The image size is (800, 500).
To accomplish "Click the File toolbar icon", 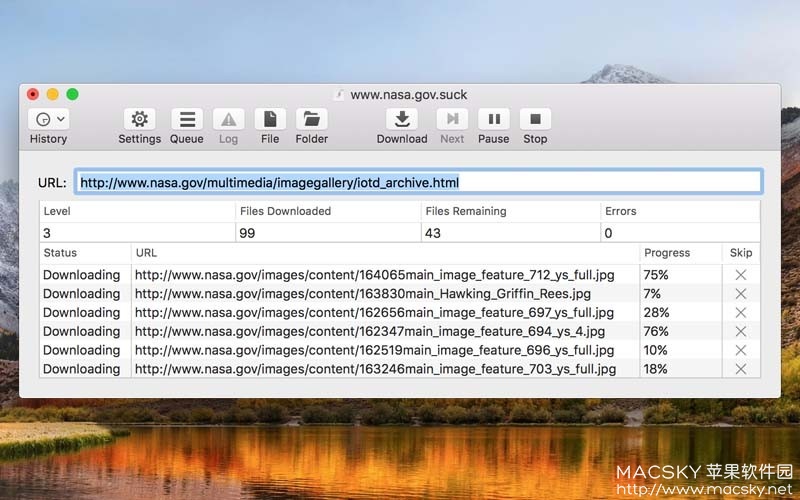I will (270, 119).
